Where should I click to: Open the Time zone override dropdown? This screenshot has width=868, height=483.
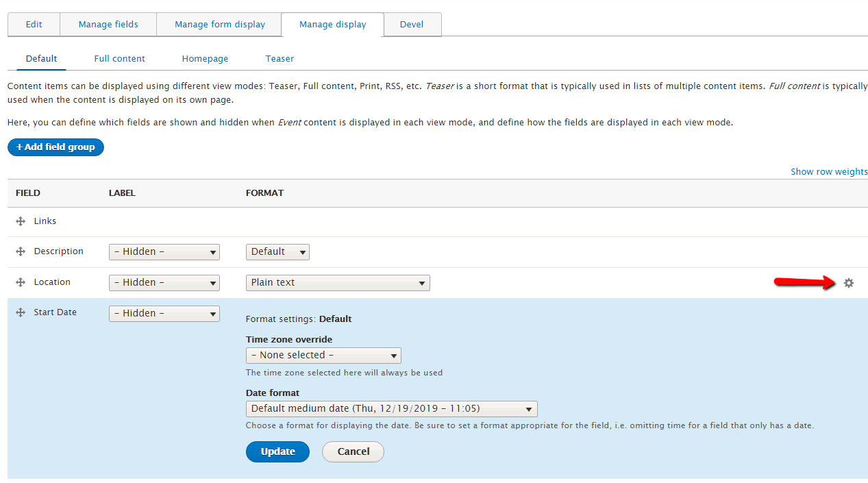pyautogui.click(x=323, y=355)
